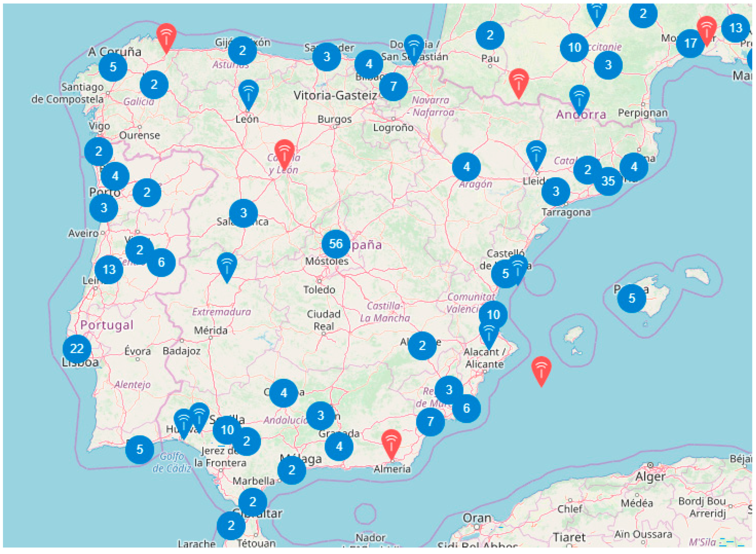Click blue marker at Donostia / San Sebastián
The width and height of the screenshot is (756, 554).
coord(414,47)
